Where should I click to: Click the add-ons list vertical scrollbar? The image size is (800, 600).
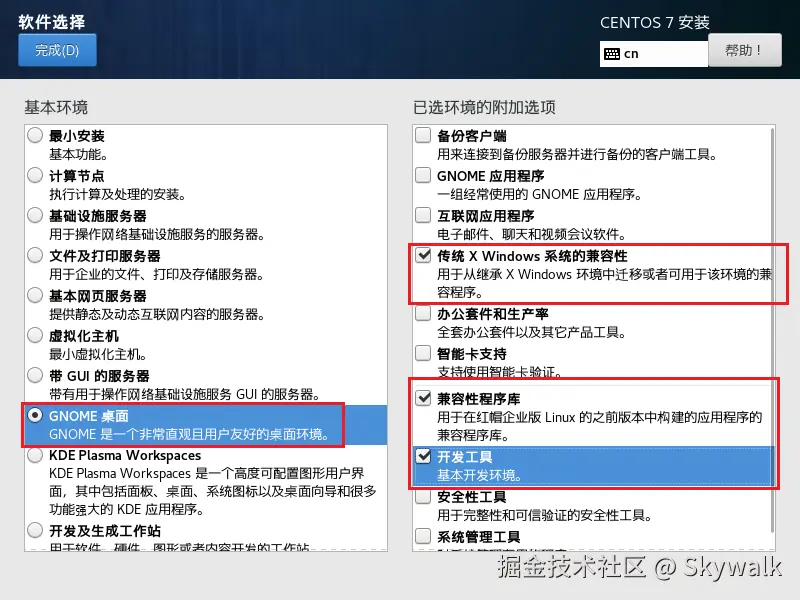click(x=772, y=329)
